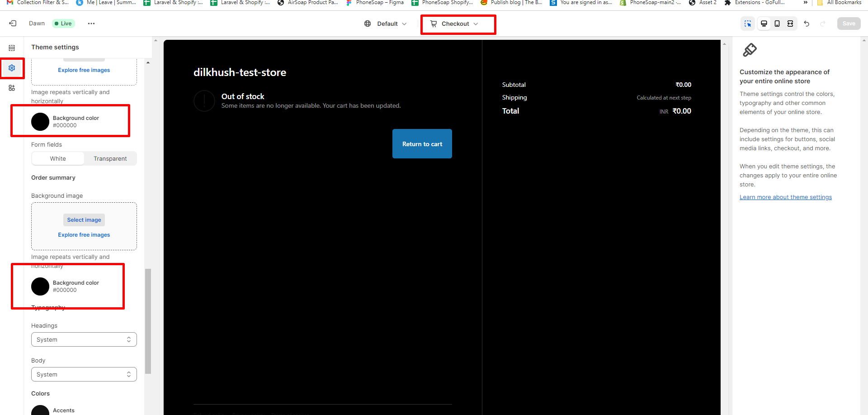
Task: Click Select image in Order summary
Action: pos(84,220)
